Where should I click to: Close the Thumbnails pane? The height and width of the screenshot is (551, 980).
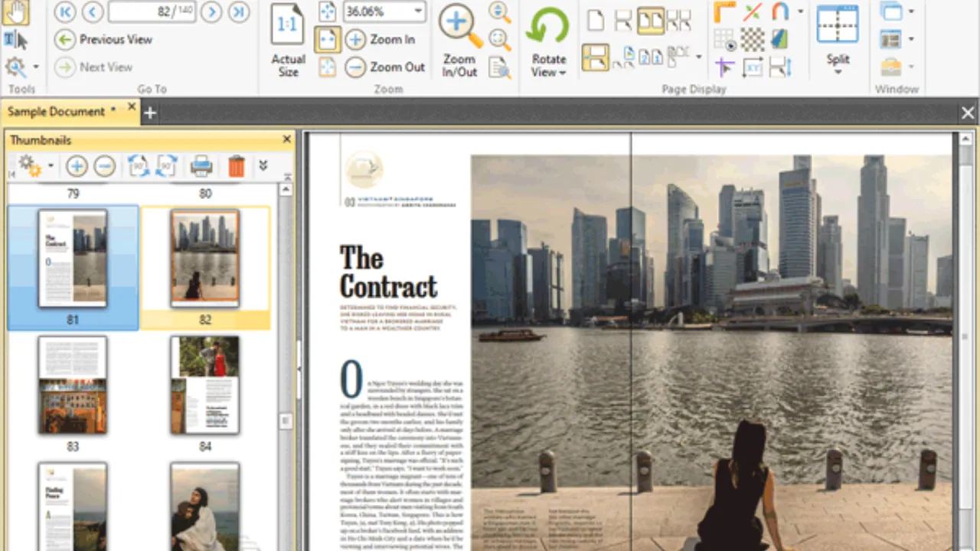(287, 139)
